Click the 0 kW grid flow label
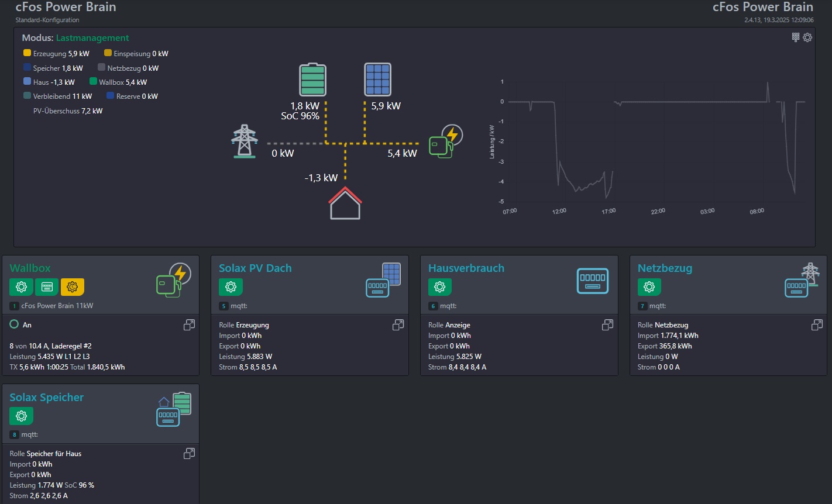Viewport: 832px width, 504px height. point(283,154)
